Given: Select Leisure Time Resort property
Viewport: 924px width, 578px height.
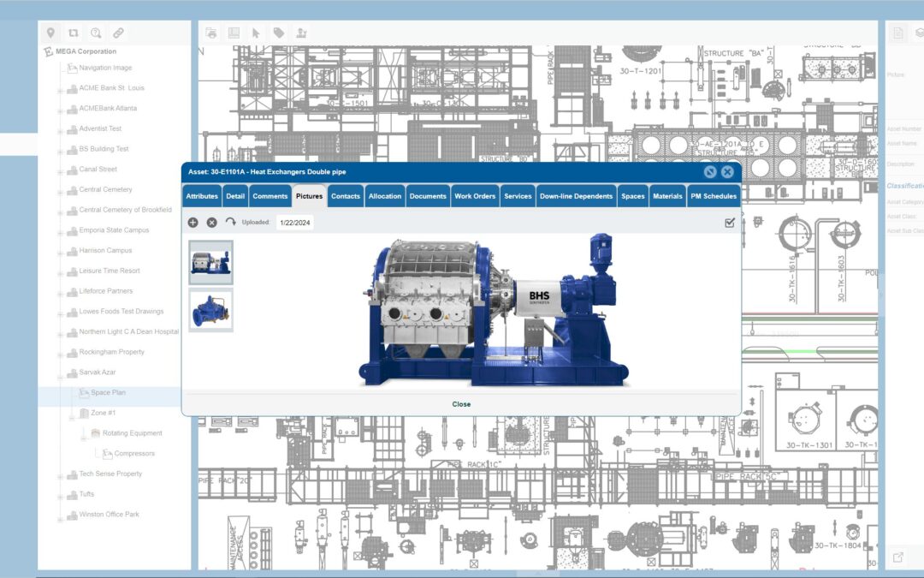Looking at the screenshot, I should (x=110, y=271).
